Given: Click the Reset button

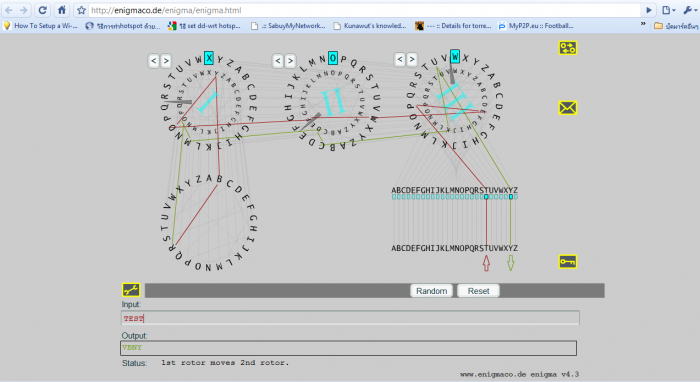Looking at the screenshot, I should 478,291.
